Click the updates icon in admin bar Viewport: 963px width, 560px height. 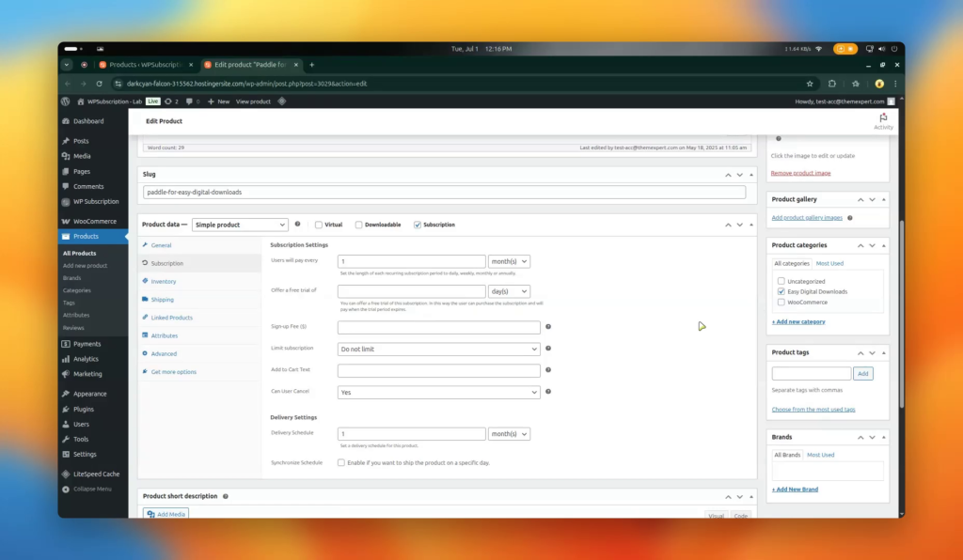point(168,101)
